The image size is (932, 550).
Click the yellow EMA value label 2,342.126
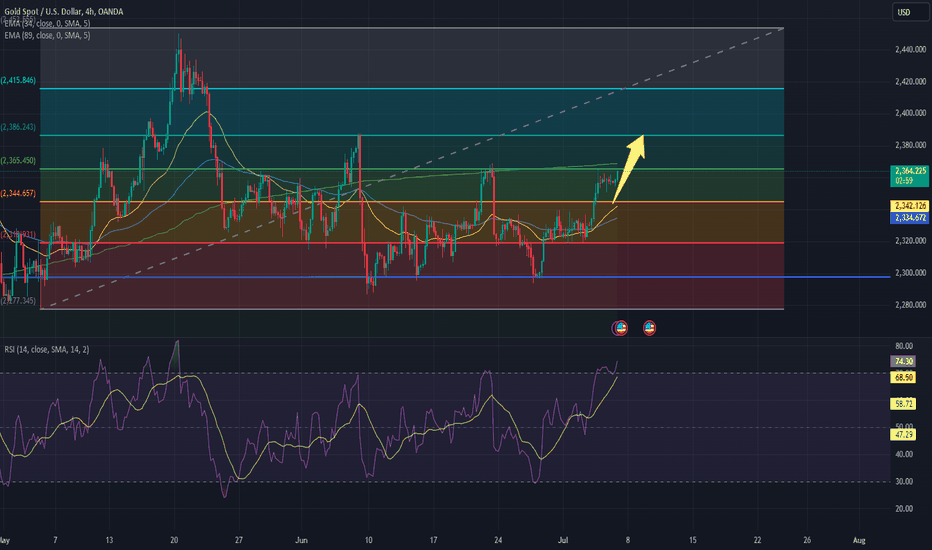[909, 206]
